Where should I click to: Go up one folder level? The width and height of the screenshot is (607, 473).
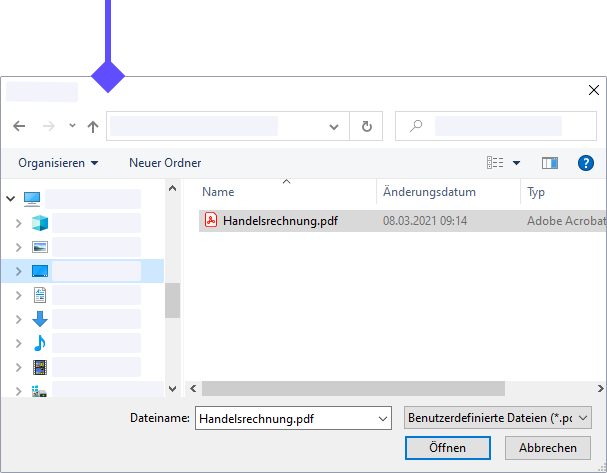(93, 127)
